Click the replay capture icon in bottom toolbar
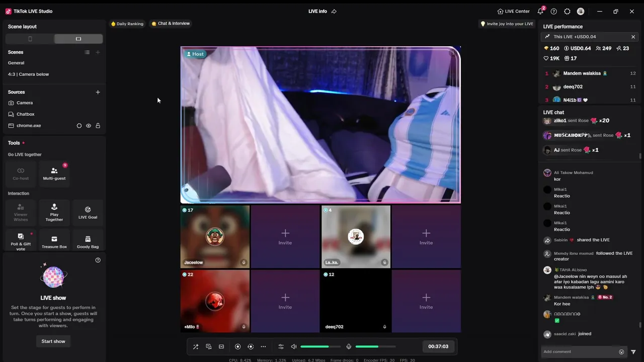Screen dimensions: 644x362 click(251, 346)
